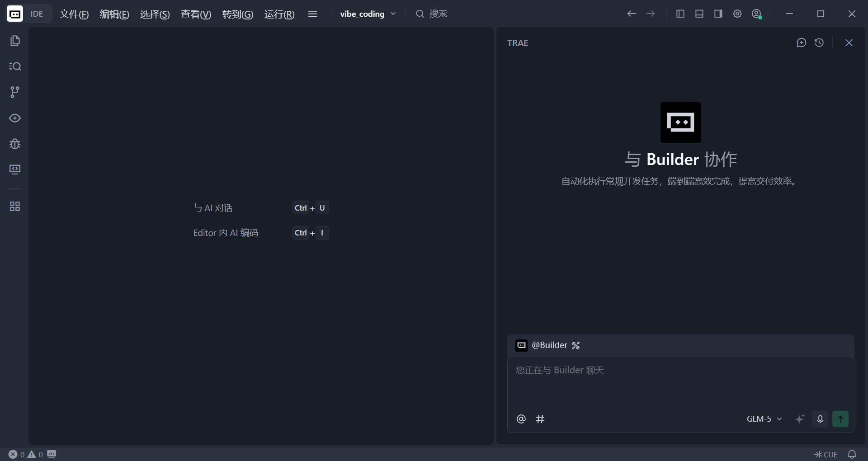Open the Search panel in activity bar
This screenshot has height=461, width=868.
click(15, 66)
